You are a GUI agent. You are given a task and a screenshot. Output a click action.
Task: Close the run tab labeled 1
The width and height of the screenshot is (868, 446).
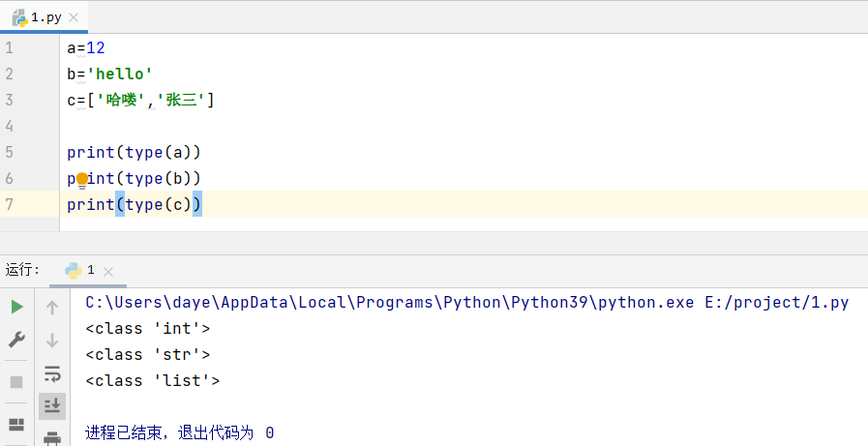[x=108, y=271]
